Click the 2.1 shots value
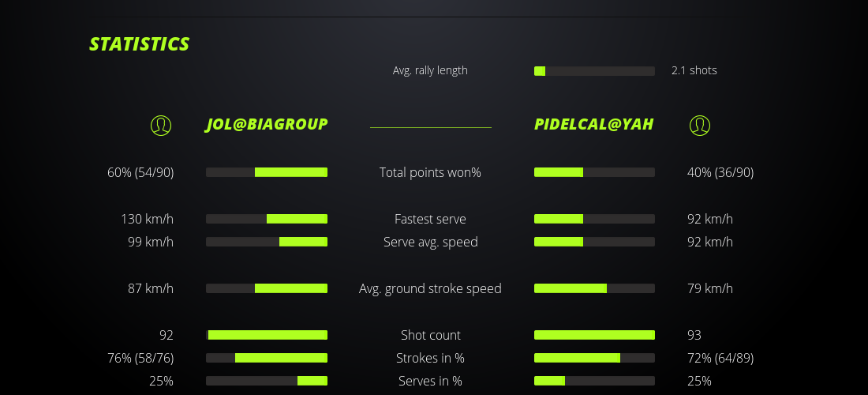 [694, 70]
